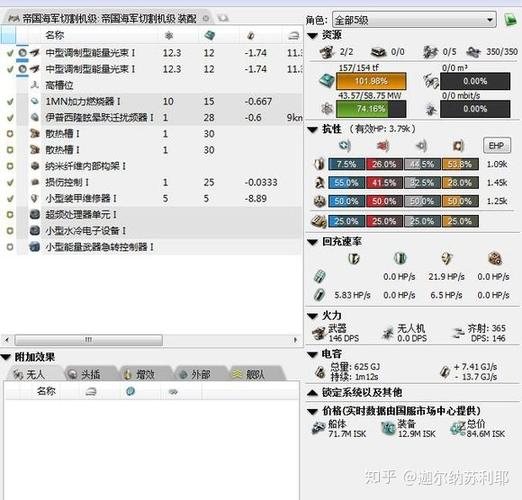Click the CPU usage bar 101.98%
This screenshot has height=500, width=522.
pyautogui.click(x=371, y=81)
